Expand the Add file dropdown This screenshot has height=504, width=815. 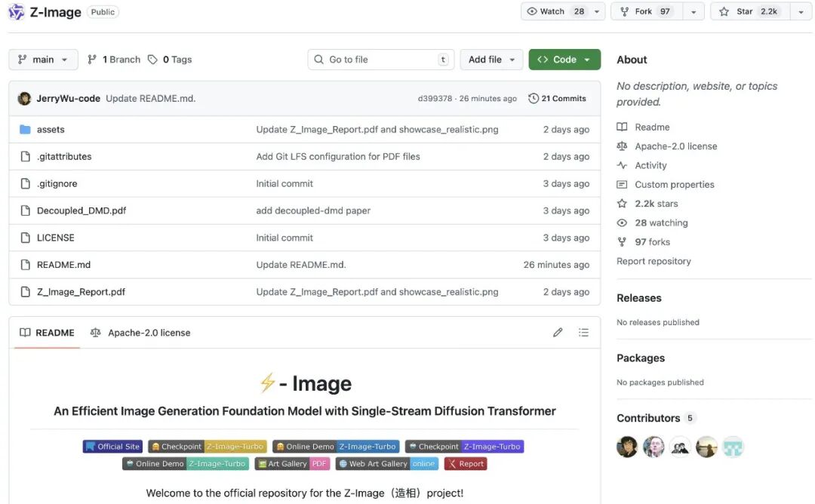[x=491, y=60]
